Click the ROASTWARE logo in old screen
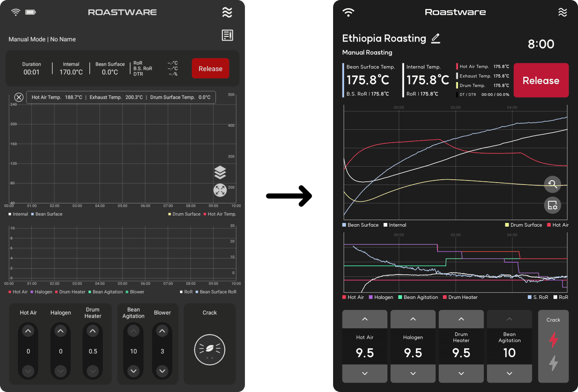 coord(122,12)
